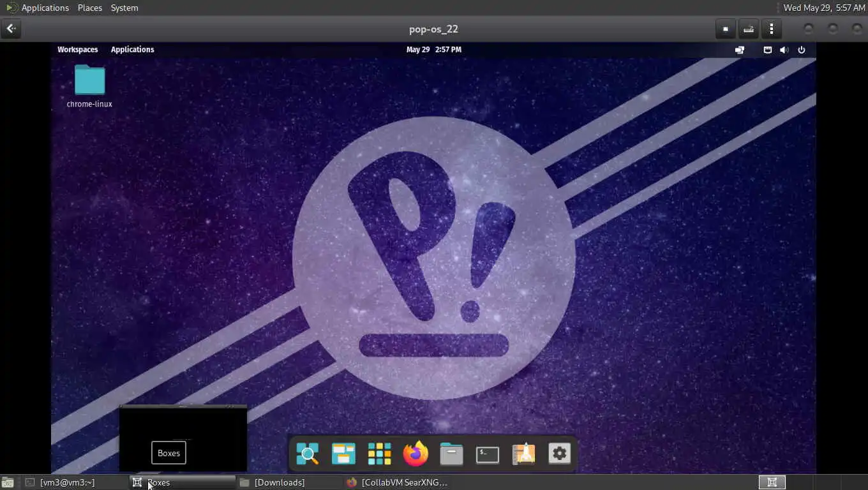Open Pop!_Shop rocket icon in dock
This screenshot has height=490, width=868.
(523, 454)
